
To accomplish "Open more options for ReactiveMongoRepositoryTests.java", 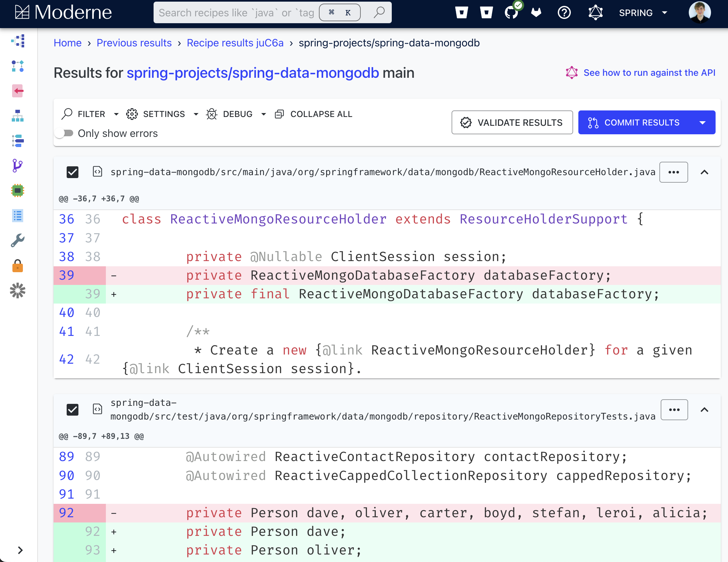I will (674, 410).
